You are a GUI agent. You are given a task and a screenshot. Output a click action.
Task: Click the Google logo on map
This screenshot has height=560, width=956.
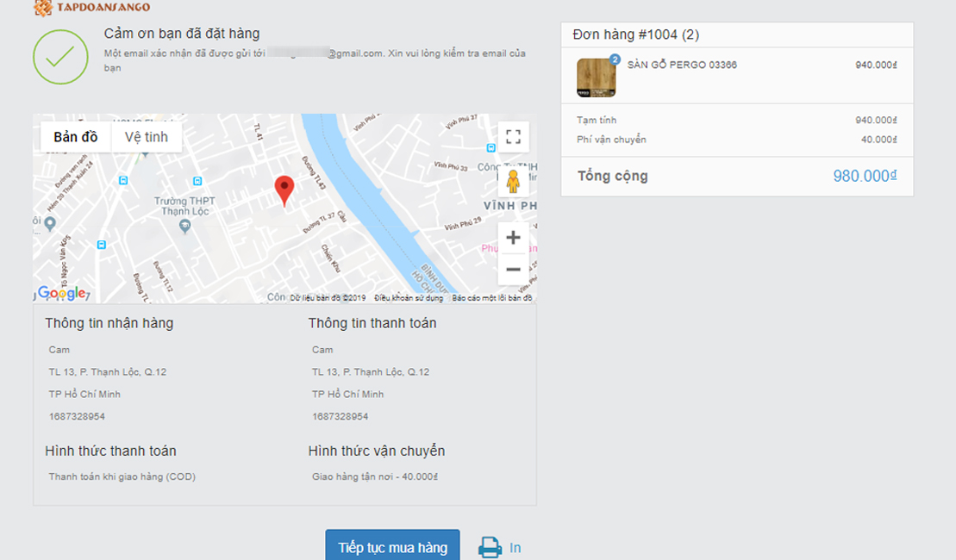[62, 293]
